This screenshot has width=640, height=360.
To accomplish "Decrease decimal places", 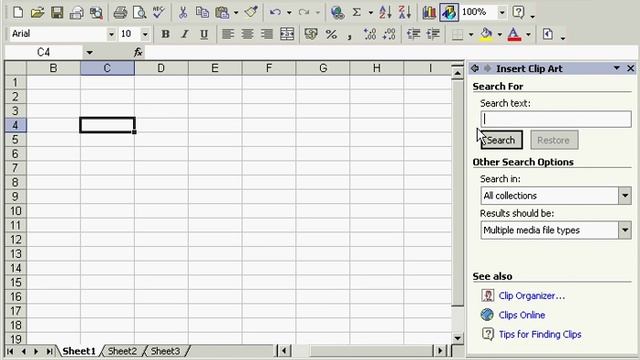I will coord(389,34).
